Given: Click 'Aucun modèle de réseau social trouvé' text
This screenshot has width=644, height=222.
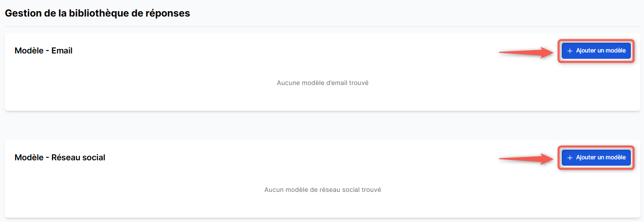Looking at the screenshot, I should click(322, 190).
